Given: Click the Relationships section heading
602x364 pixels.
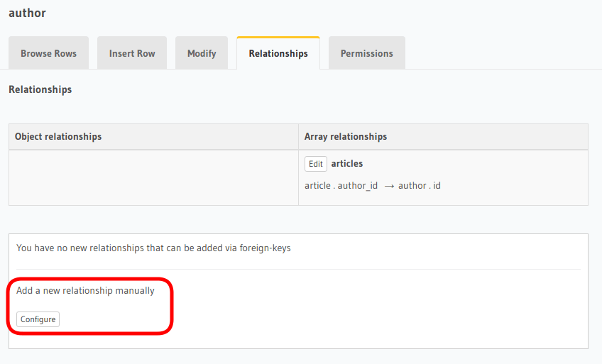Looking at the screenshot, I should [x=40, y=89].
